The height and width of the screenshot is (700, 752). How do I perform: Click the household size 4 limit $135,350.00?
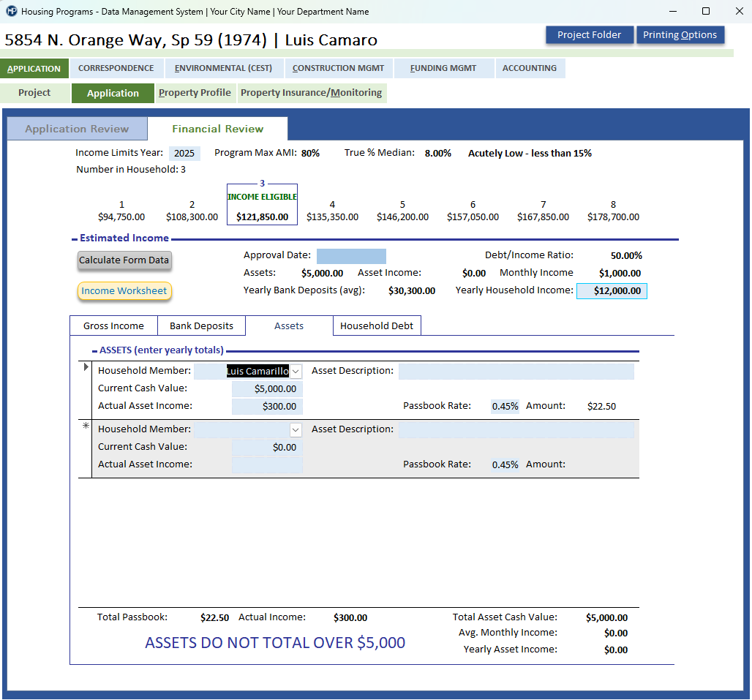(x=332, y=217)
